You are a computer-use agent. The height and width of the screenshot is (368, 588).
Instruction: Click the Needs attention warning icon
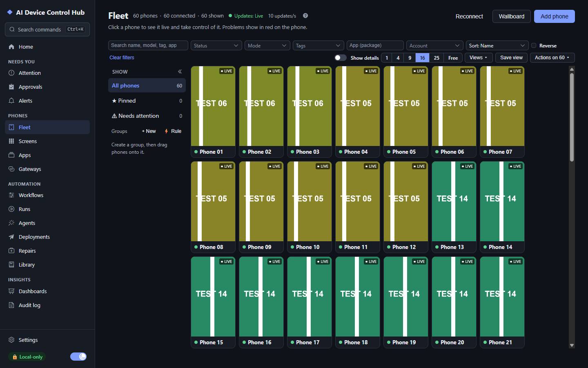(114, 116)
